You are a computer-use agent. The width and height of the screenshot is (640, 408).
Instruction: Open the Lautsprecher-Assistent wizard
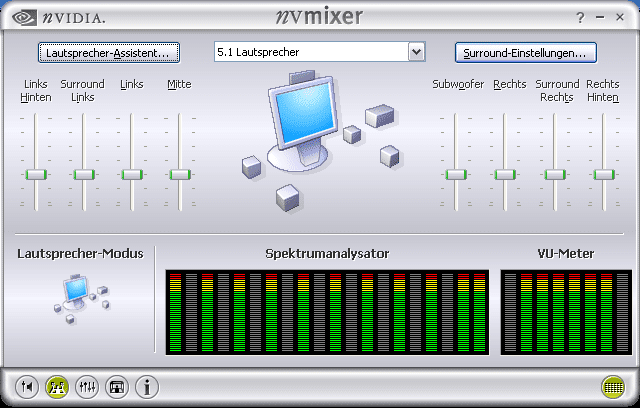coord(109,53)
